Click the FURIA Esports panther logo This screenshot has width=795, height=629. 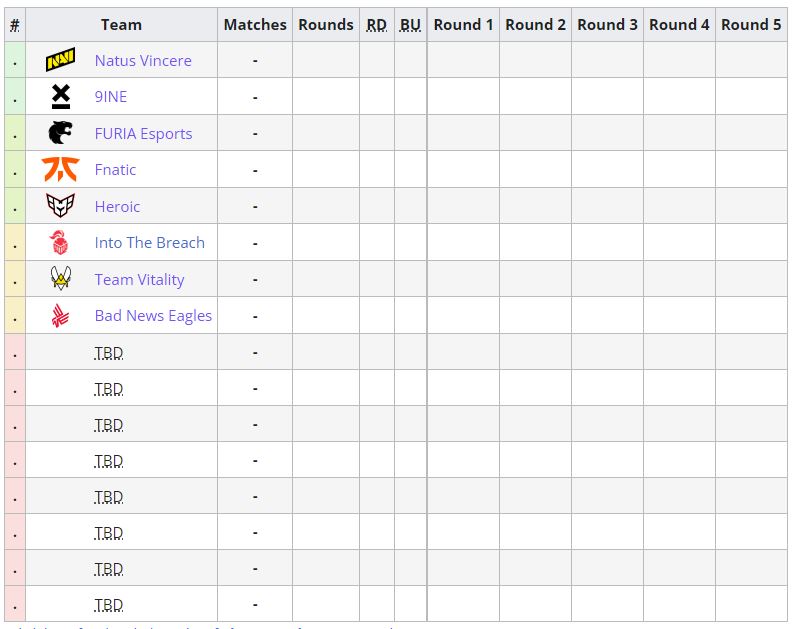[x=60, y=133]
